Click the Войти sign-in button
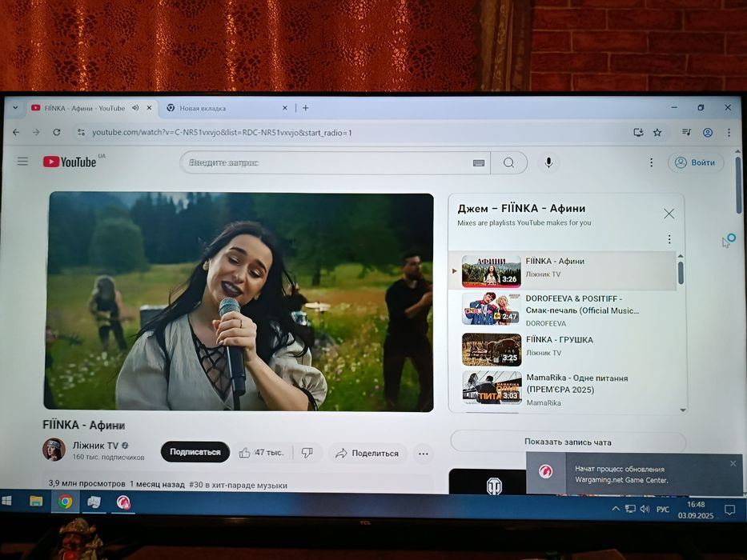 pyautogui.click(x=696, y=162)
